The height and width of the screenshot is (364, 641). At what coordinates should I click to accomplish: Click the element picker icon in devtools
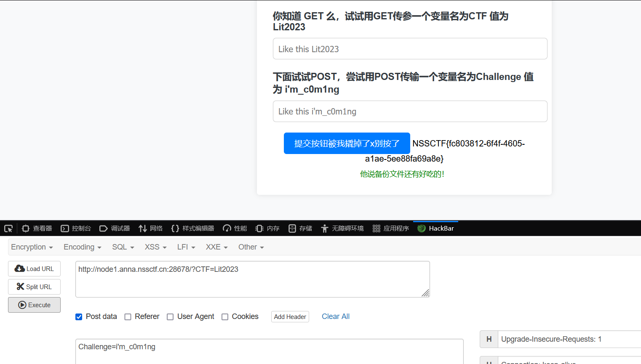coord(8,228)
